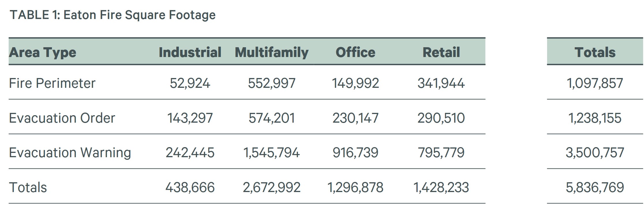Click the Evacuation Warning row label
This screenshot has width=644, height=205.
[x=70, y=153]
